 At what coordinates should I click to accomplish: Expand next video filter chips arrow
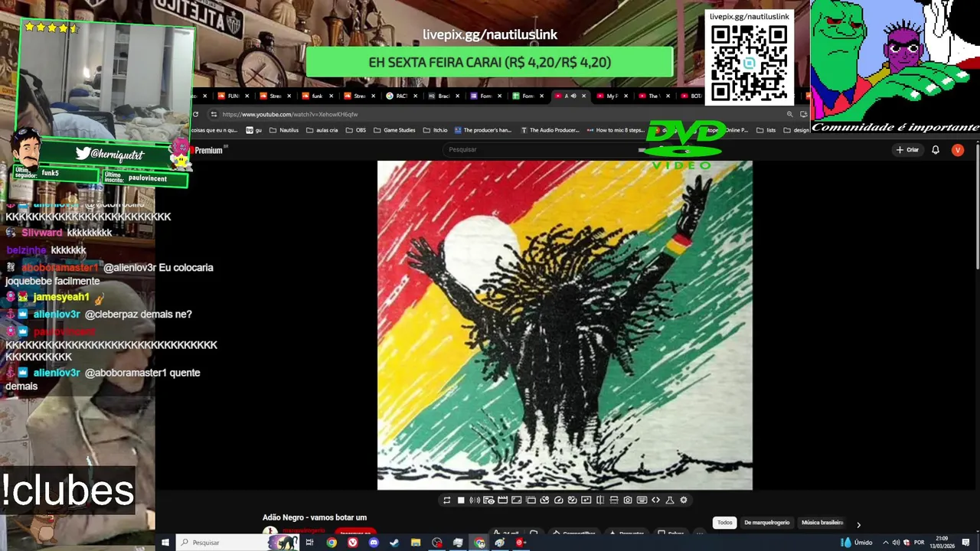point(858,524)
